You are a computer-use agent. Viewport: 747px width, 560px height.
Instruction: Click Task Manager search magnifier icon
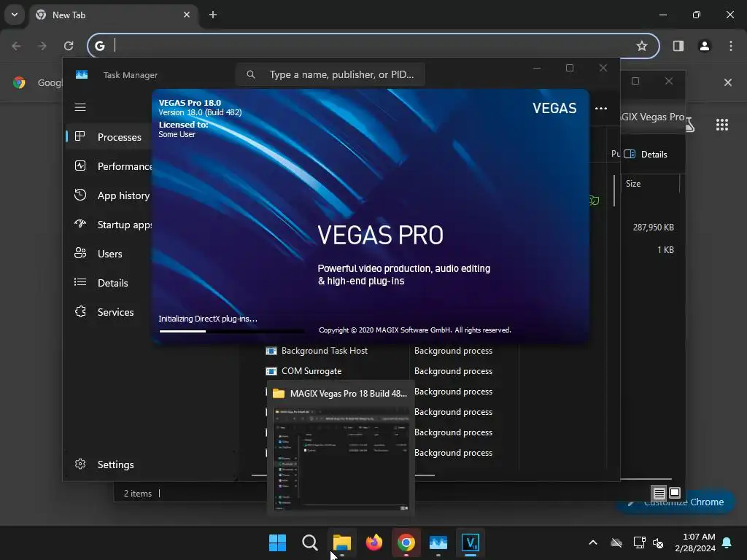251,74
